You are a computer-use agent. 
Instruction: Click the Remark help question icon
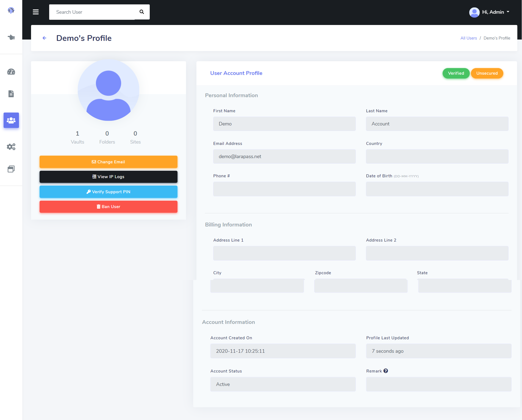pos(386,371)
